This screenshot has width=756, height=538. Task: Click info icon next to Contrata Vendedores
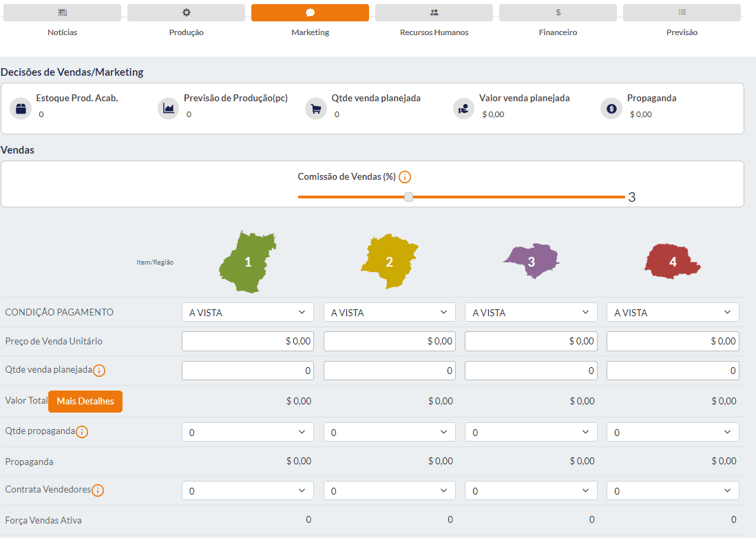[98, 490]
